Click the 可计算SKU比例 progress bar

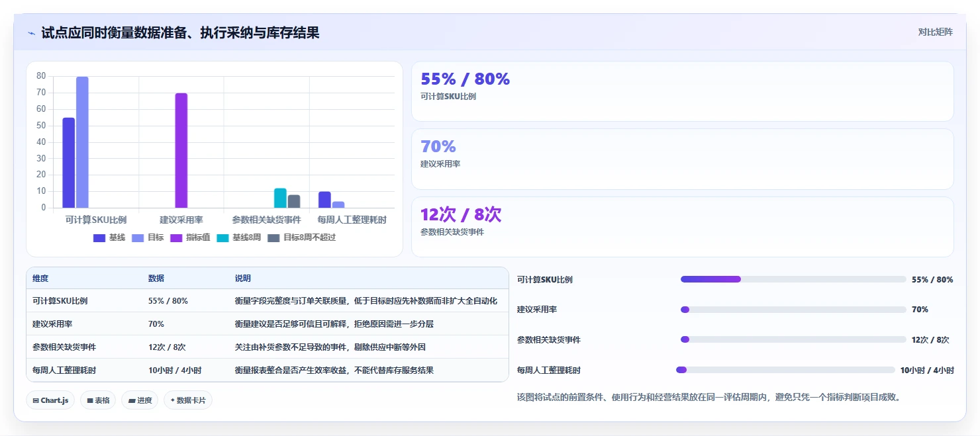click(793, 279)
